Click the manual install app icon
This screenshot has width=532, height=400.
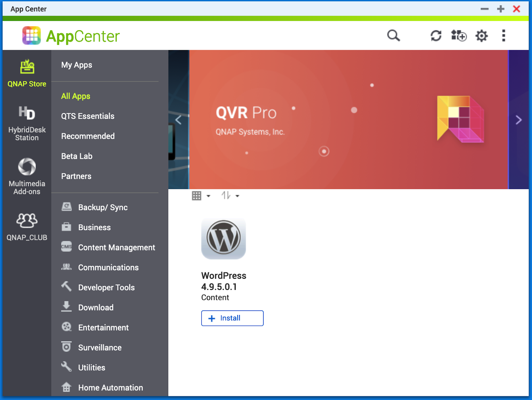(459, 36)
